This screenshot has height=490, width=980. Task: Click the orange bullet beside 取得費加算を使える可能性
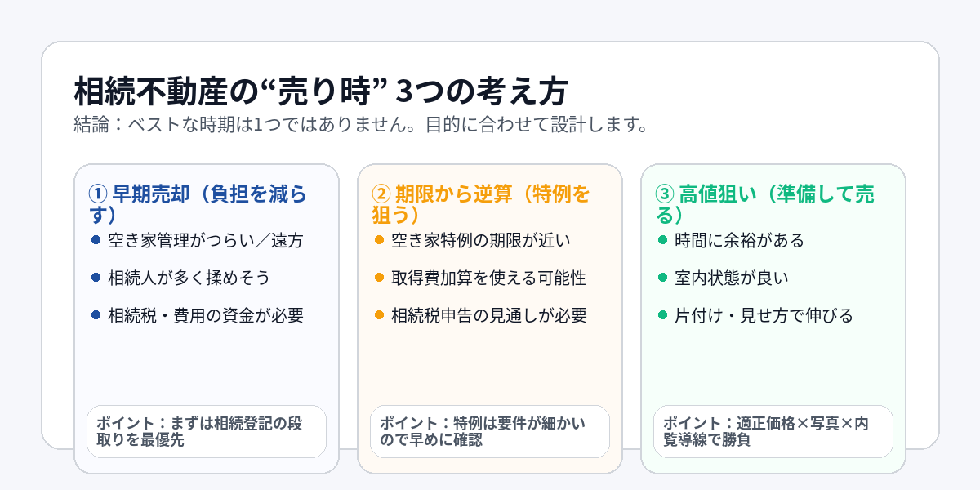379,278
